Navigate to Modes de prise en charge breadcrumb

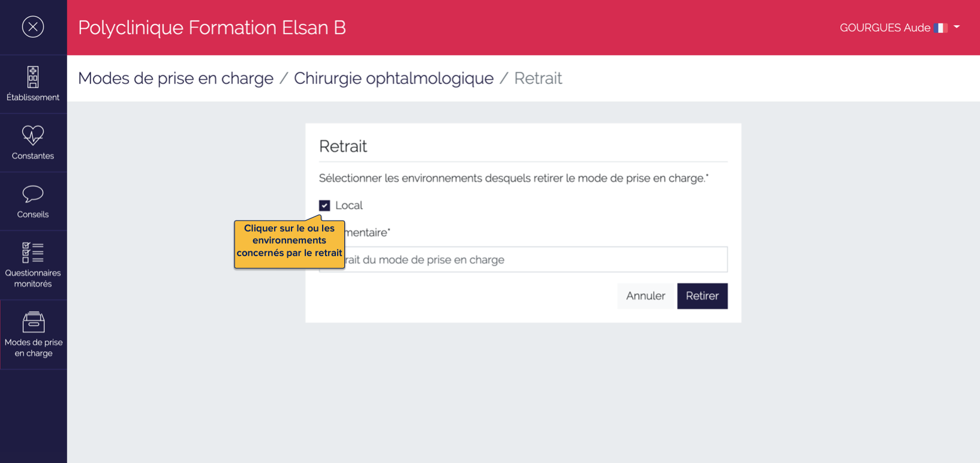[175, 78]
